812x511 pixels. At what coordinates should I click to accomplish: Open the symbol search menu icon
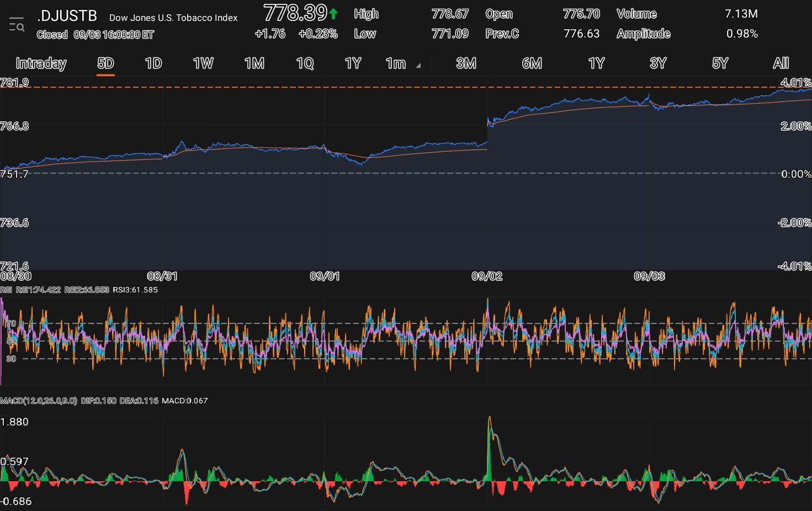(17, 25)
